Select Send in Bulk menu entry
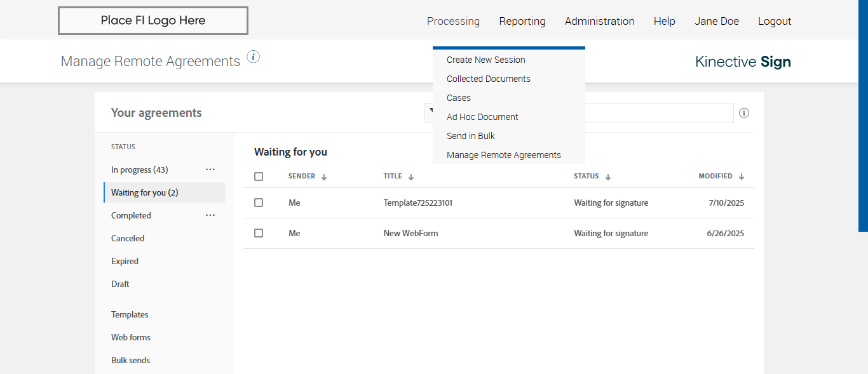Viewport: 868px width, 374px height. 471,136
